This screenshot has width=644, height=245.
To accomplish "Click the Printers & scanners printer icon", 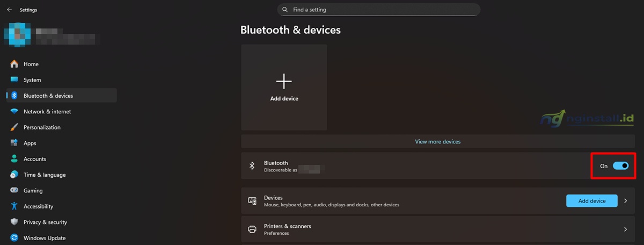I will point(252,229).
